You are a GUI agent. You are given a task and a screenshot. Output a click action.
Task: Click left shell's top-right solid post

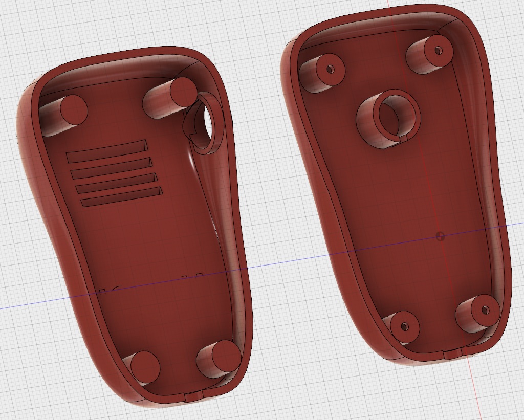click(x=183, y=92)
